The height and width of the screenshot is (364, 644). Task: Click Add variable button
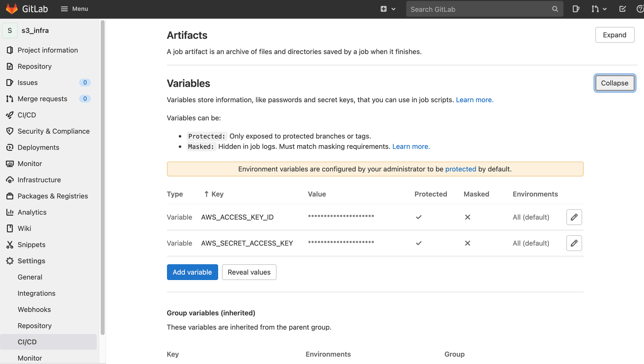click(x=192, y=272)
